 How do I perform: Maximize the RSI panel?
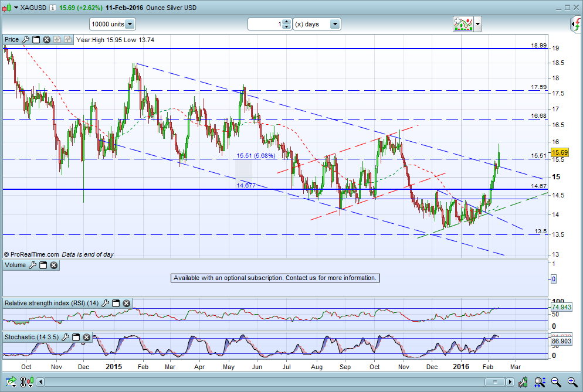tap(116, 303)
